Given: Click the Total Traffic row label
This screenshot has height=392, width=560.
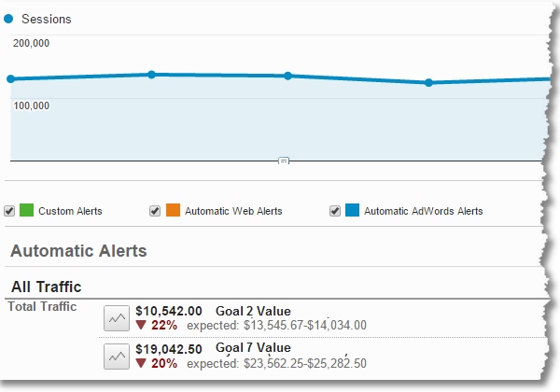Looking at the screenshot, I should 42,306.
